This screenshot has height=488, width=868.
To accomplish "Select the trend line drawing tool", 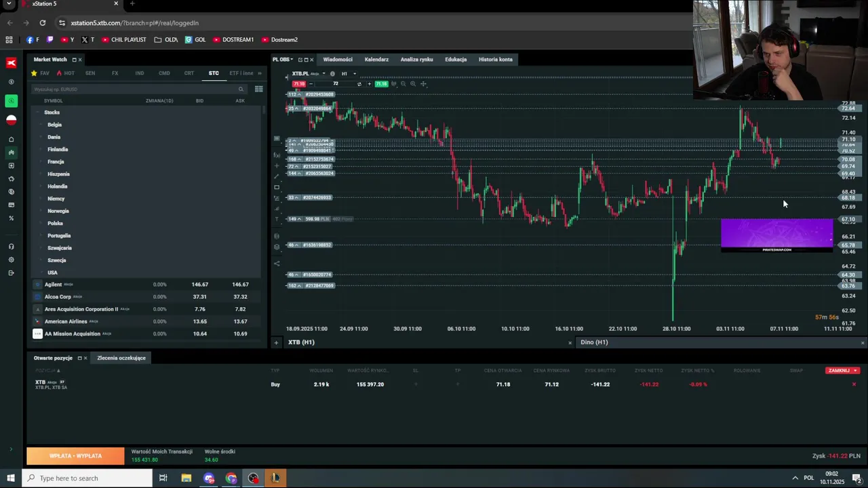I will coord(277,176).
